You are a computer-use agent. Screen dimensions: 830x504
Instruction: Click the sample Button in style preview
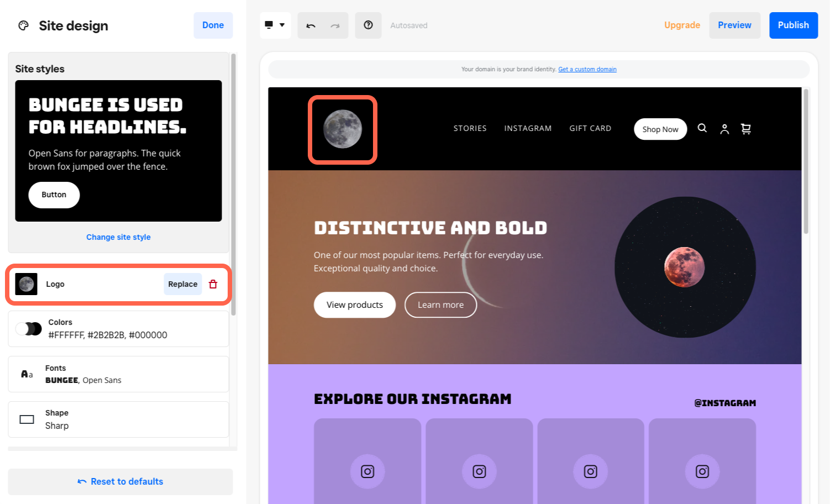point(54,195)
